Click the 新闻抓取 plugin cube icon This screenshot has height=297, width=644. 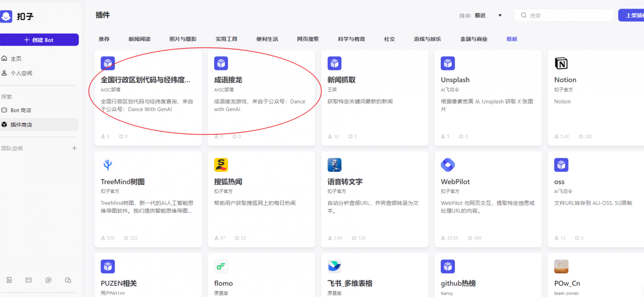[x=335, y=63]
